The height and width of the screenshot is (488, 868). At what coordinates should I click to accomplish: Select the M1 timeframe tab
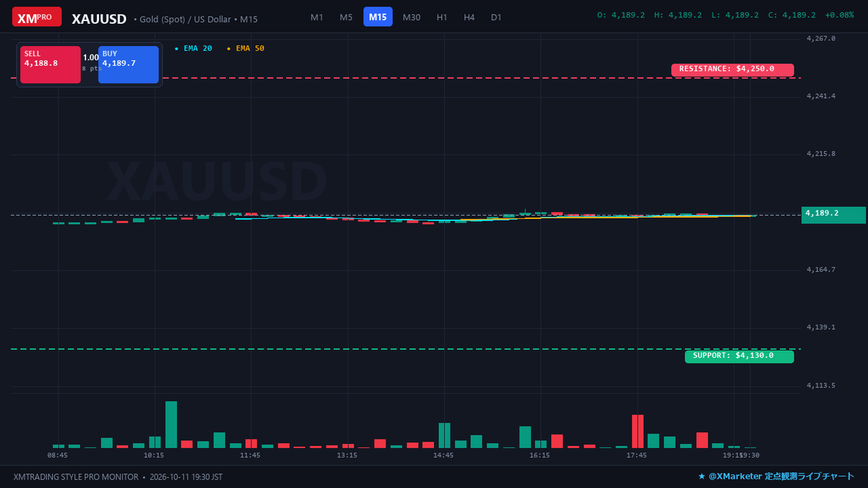coord(317,17)
